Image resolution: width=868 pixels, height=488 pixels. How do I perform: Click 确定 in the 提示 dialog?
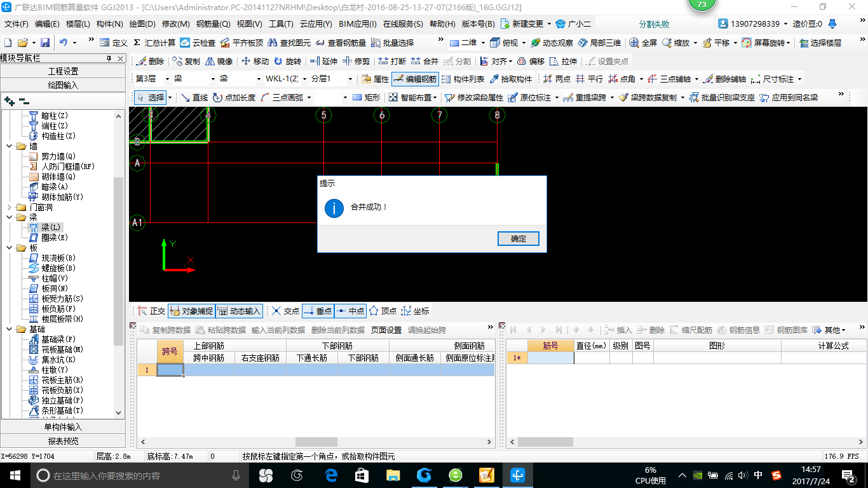(519, 238)
